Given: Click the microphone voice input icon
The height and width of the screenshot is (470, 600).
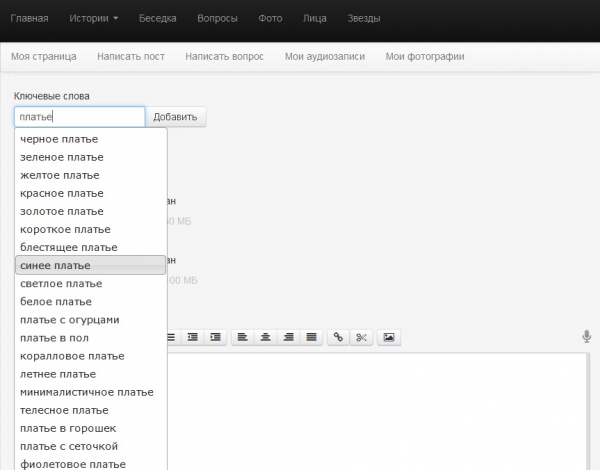Looking at the screenshot, I should click(x=586, y=336).
